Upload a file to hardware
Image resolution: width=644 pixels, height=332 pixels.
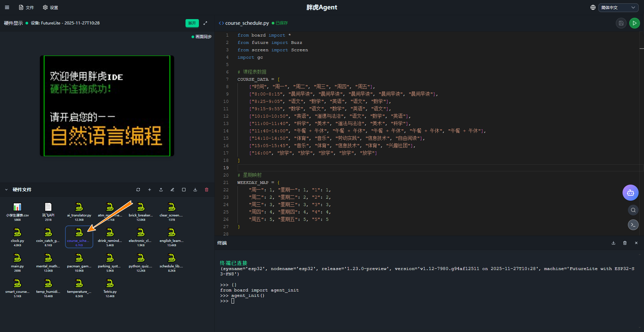[161, 190]
